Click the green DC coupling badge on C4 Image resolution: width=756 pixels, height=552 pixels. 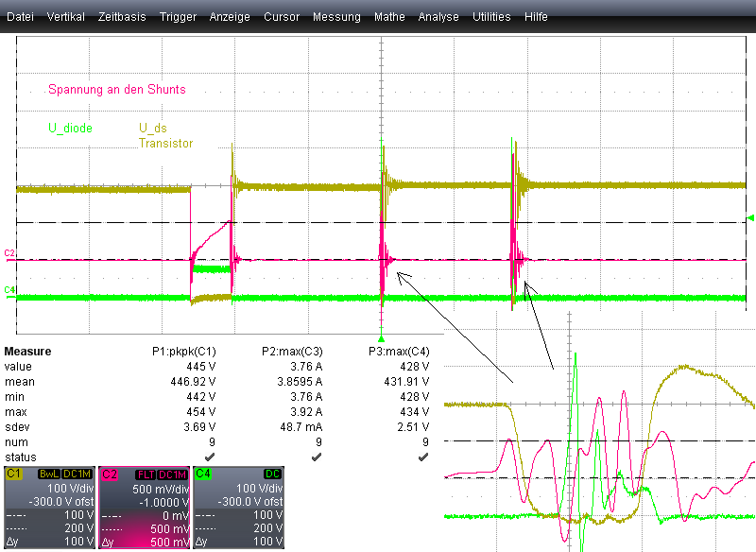[x=273, y=473]
